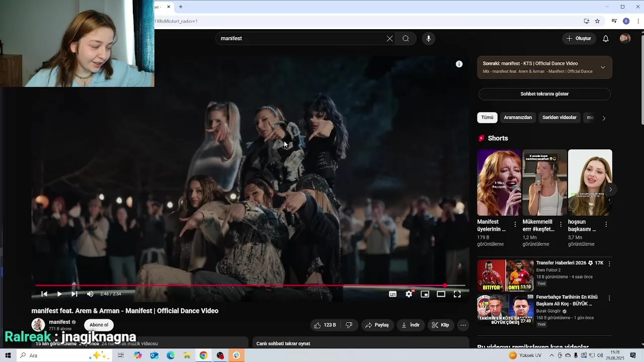Open options for Transfer Haberleri 2026 video
644x362 pixels.
609,263
